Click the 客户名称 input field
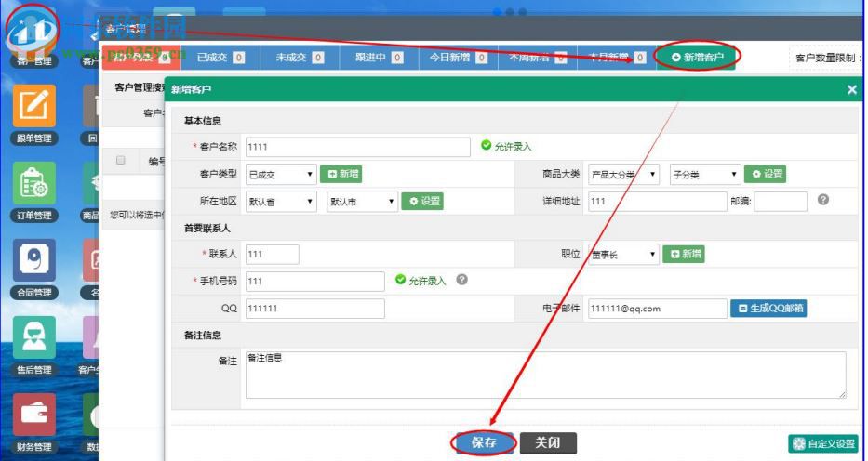Image resolution: width=868 pixels, height=461 pixels. coord(357,147)
